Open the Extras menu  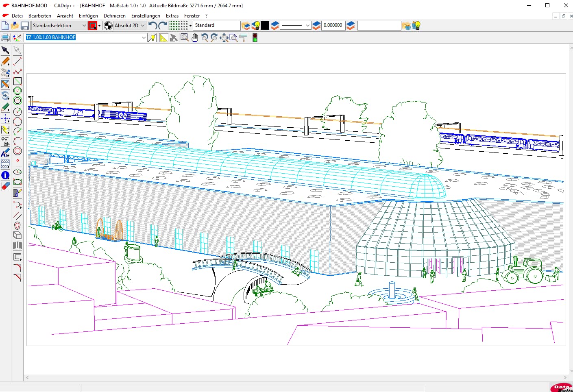point(172,16)
